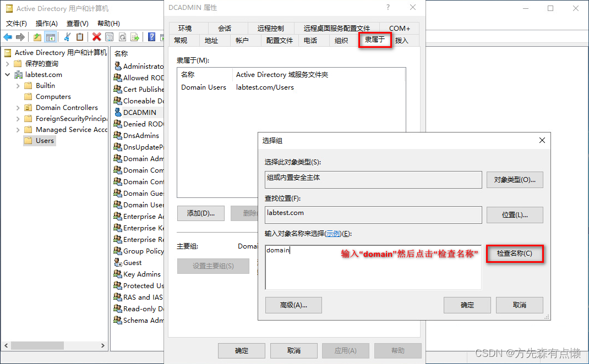
Task: Click the right scroll arrow in the tree pane
Action: point(103,345)
